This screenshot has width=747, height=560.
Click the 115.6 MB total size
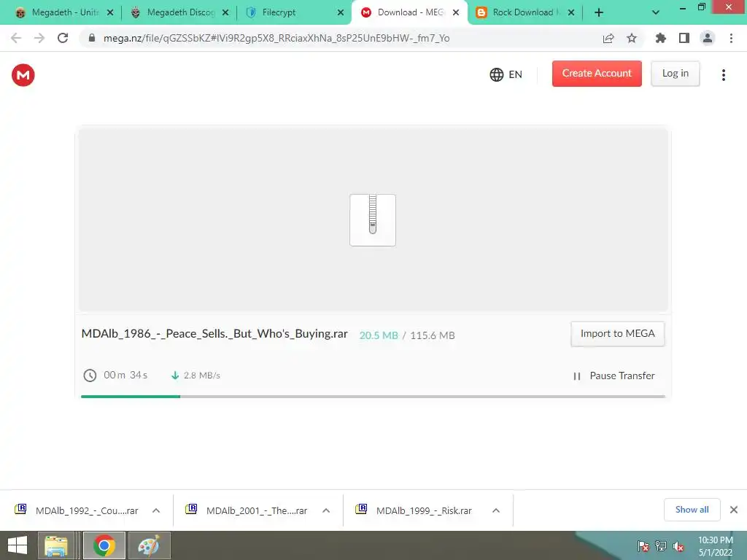(x=432, y=335)
